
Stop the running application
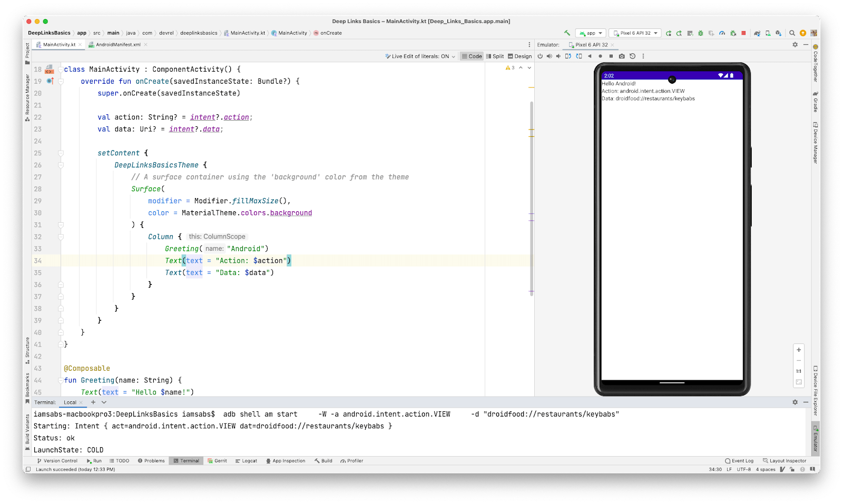click(x=743, y=33)
